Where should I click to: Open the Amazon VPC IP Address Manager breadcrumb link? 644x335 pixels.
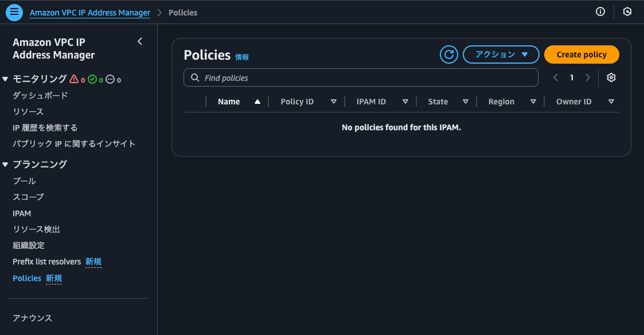coord(89,11)
